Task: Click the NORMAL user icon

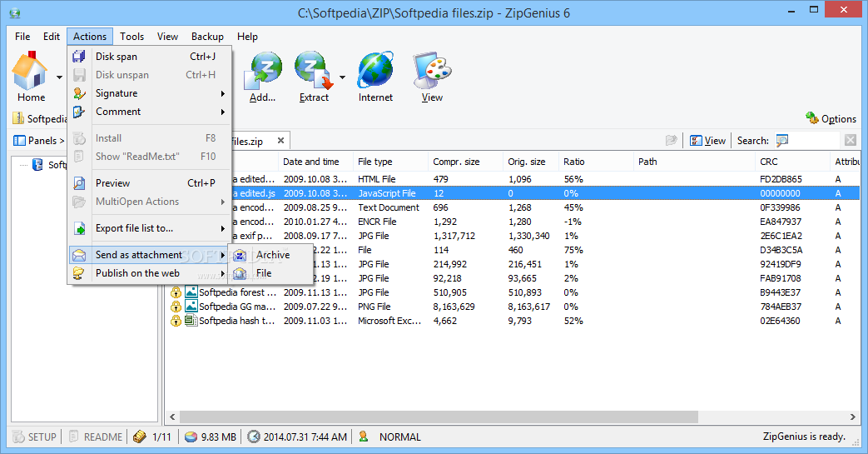Action: (x=364, y=437)
